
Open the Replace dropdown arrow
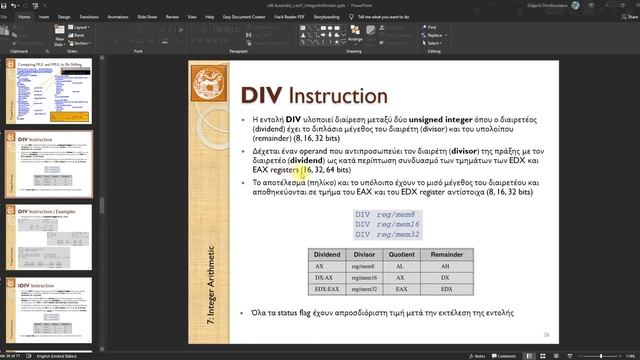(446, 36)
